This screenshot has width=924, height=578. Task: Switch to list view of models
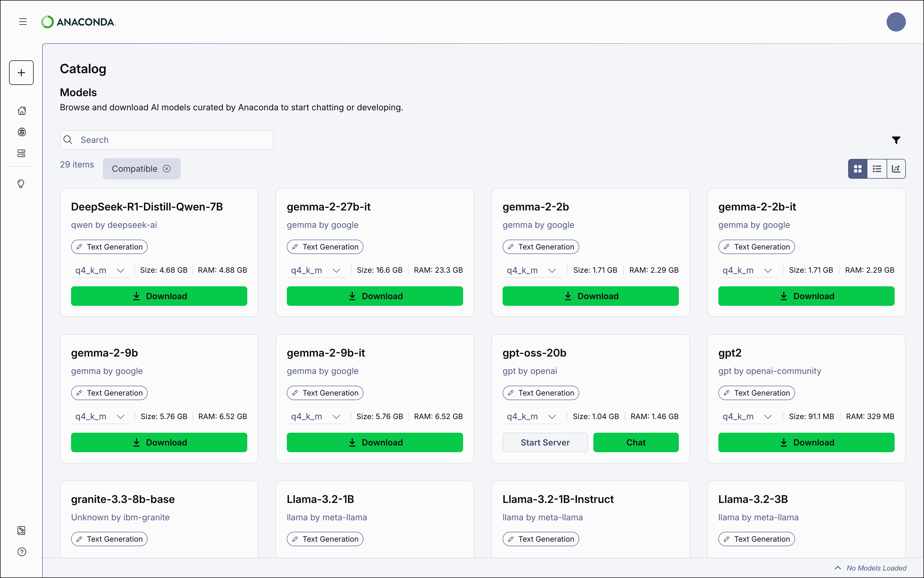(x=877, y=168)
